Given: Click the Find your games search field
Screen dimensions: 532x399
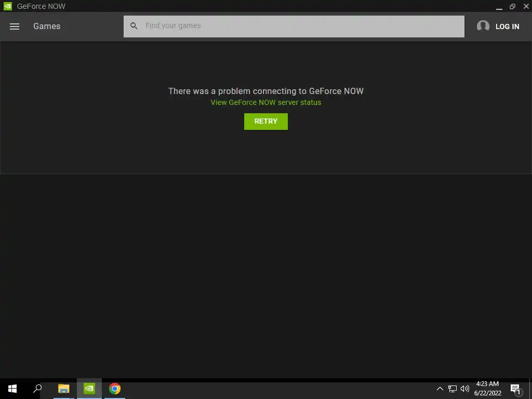Looking at the screenshot, I should coord(294,26).
